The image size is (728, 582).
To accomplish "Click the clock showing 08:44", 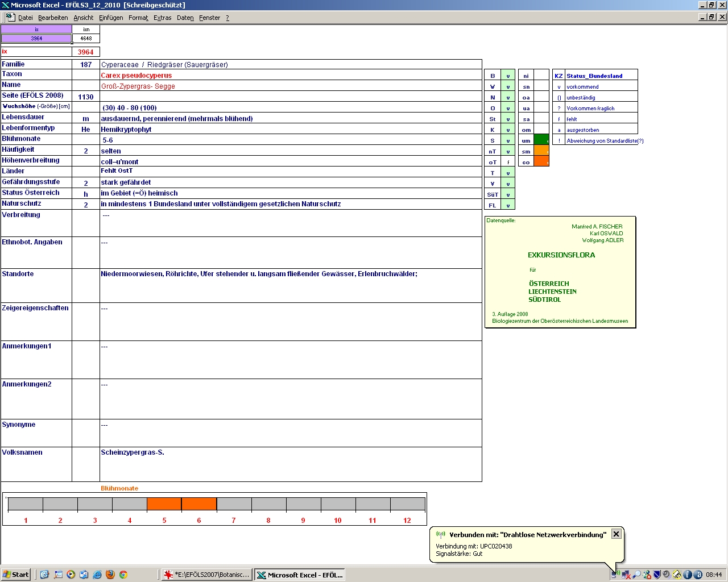I will click(714, 575).
